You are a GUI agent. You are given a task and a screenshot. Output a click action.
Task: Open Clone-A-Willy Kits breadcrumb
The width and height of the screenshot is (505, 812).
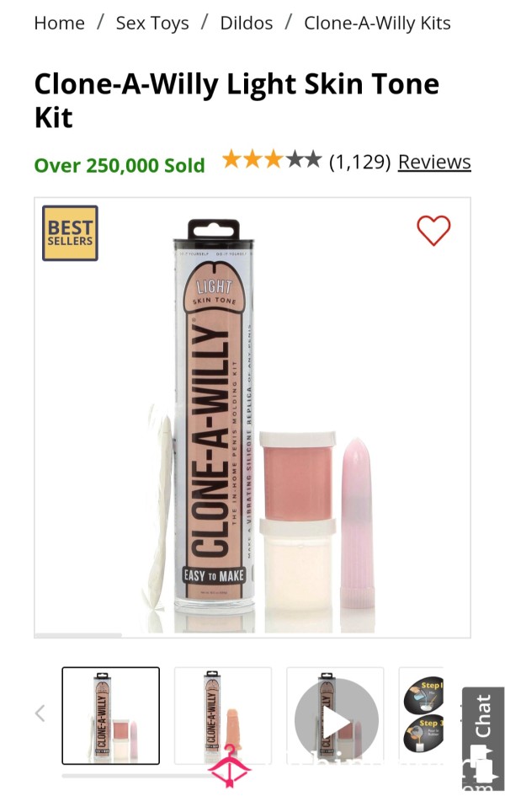tap(377, 24)
